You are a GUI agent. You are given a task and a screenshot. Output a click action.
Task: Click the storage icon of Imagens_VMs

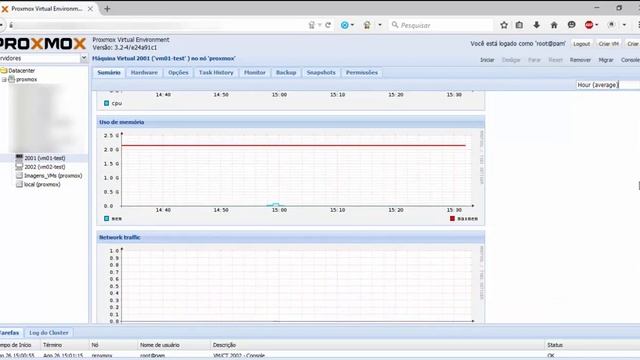[x=19, y=176]
